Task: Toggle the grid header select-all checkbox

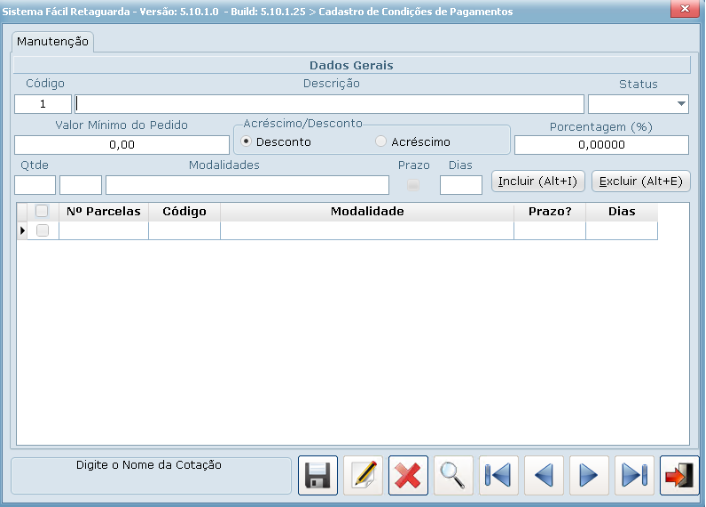Action: [x=42, y=211]
